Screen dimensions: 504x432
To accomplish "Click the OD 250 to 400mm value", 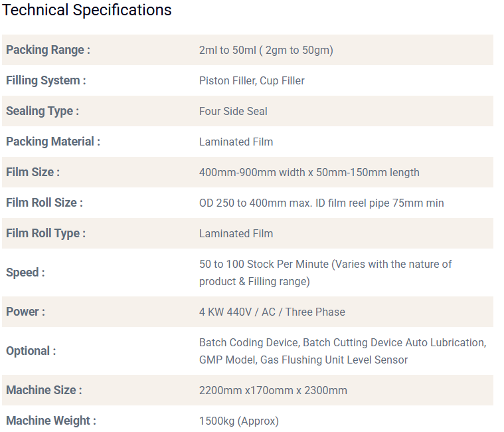I will pyautogui.click(x=321, y=203).
